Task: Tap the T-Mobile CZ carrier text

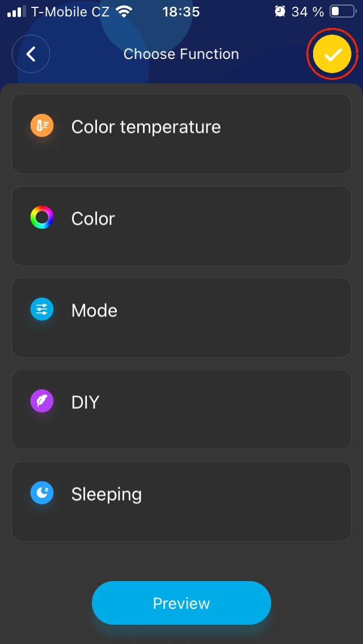Action: point(70,11)
